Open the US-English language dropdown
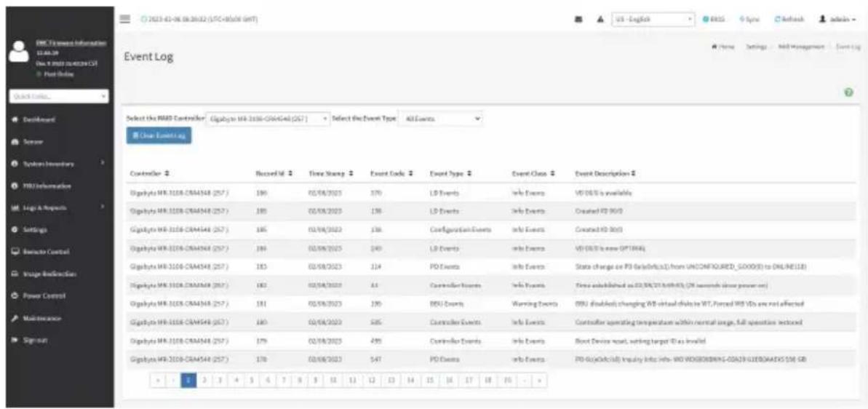The height and width of the screenshot is (409, 868). (x=653, y=20)
